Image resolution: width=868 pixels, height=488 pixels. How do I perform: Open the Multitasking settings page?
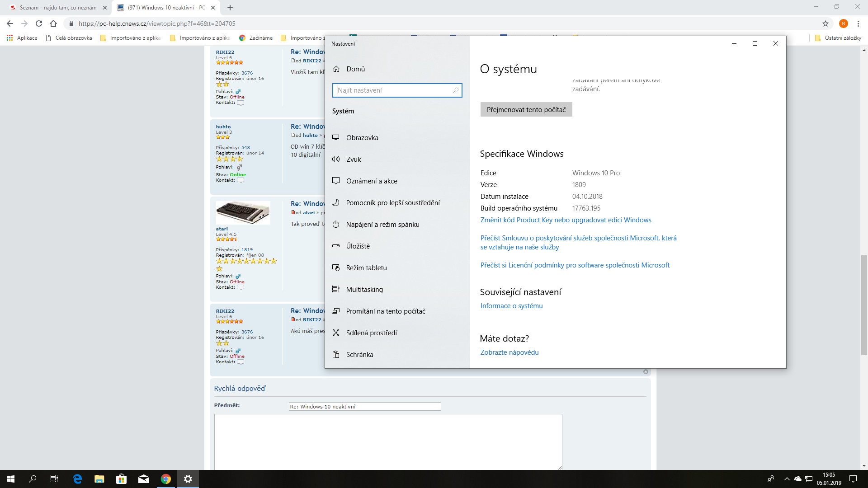(x=364, y=290)
